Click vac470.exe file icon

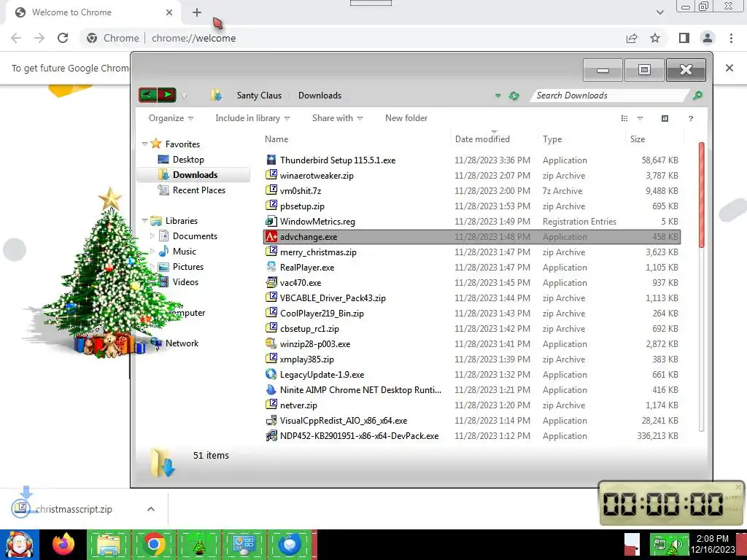[271, 282]
